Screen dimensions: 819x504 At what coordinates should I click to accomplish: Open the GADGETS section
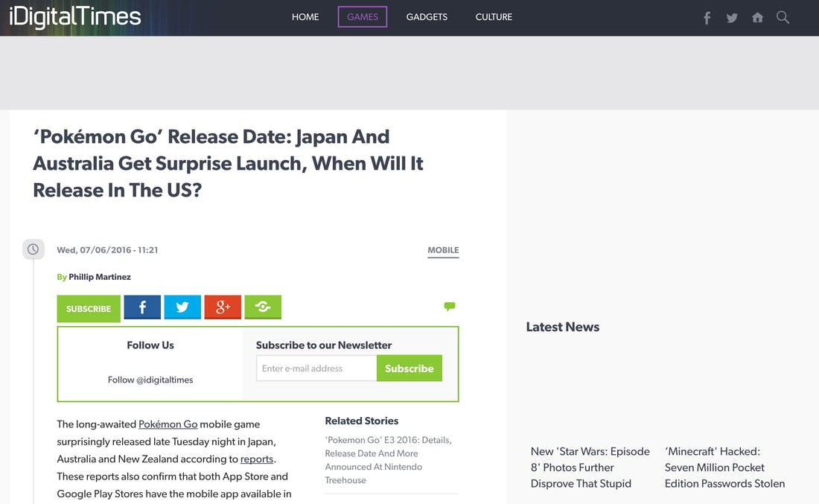pos(427,16)
